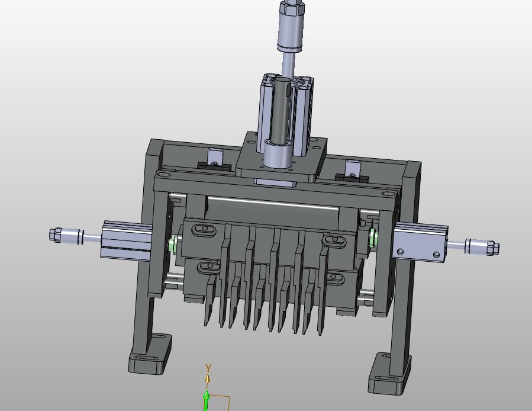Click the Y label on the coordinate triad

click(208, 368)
